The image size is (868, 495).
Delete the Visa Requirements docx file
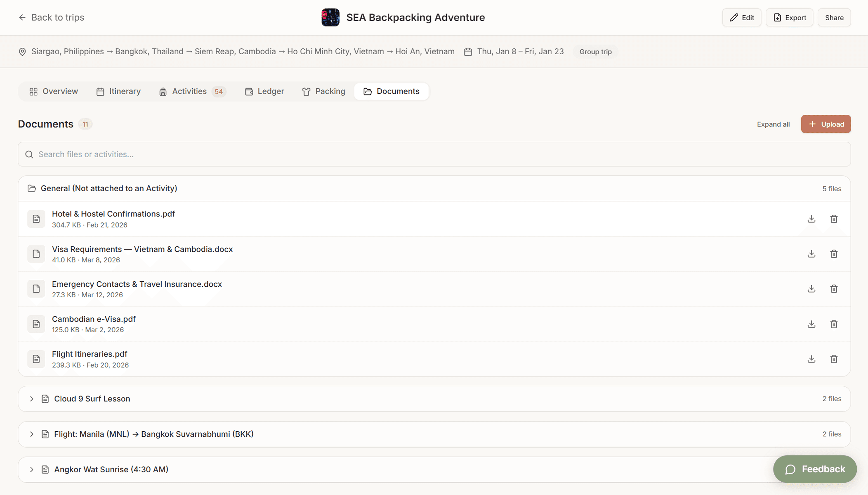834,254
